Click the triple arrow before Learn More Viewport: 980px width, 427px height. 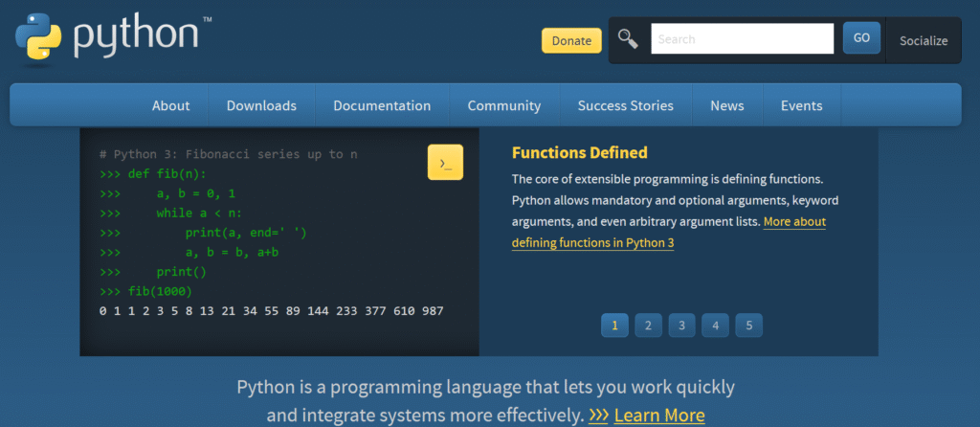(x=598, y=416)
